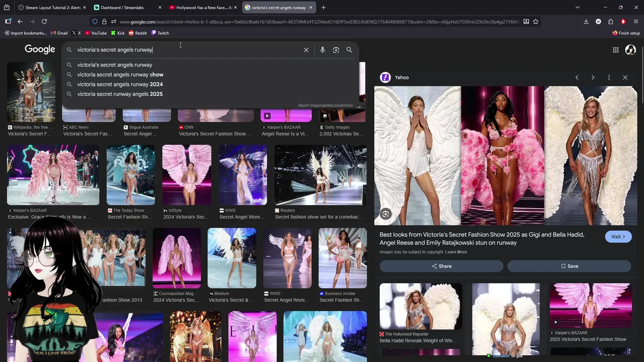644x362 pixels.
Task: Open the YouTube bookmark
Action: [96, 33]
